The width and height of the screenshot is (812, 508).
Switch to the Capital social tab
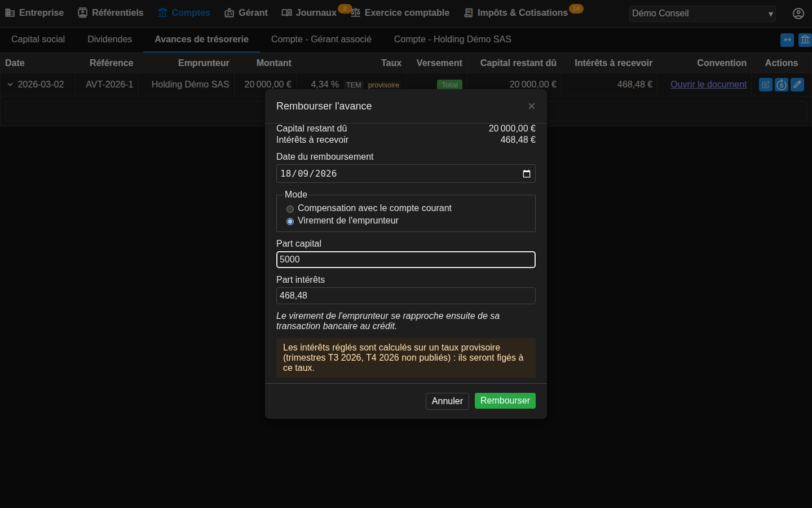coord(38,40)
